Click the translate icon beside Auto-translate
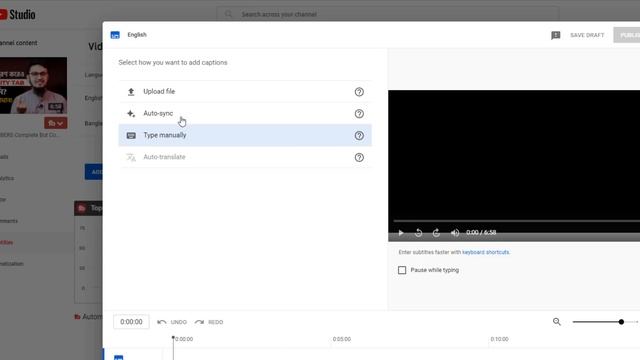Screen dimensions: 640x360 point(131,157)
